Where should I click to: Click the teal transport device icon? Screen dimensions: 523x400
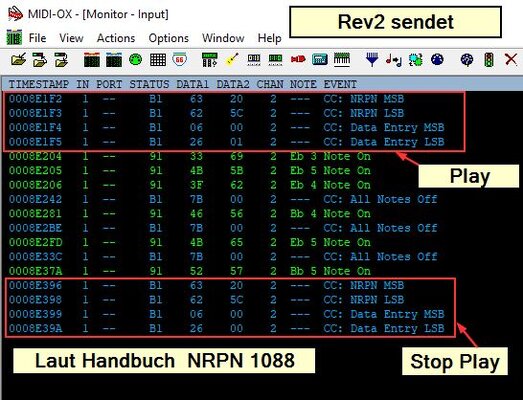coord(320,59)
